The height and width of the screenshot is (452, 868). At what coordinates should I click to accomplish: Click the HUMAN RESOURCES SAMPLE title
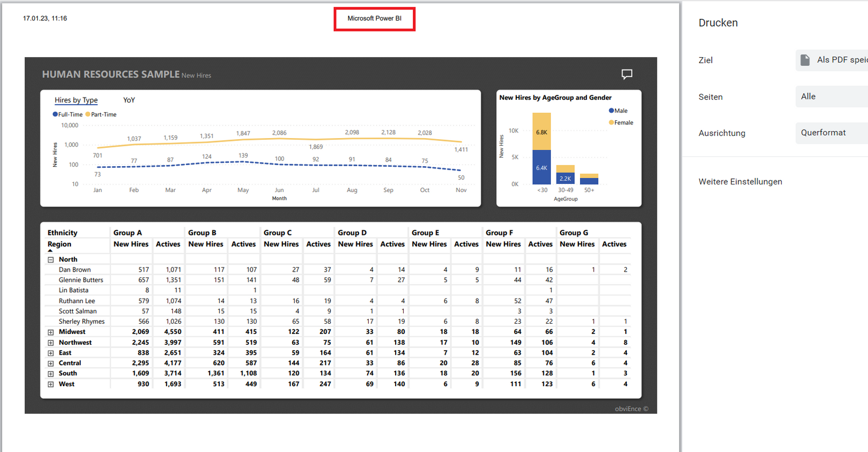(111, 74)
